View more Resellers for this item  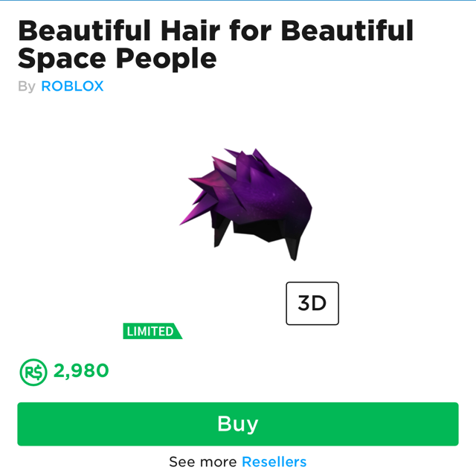[274, 462]
